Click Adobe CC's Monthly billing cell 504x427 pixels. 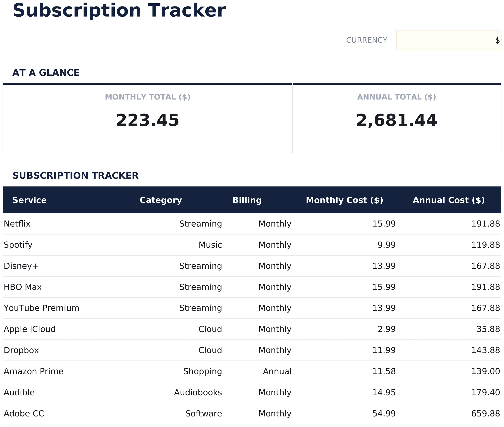275,414
